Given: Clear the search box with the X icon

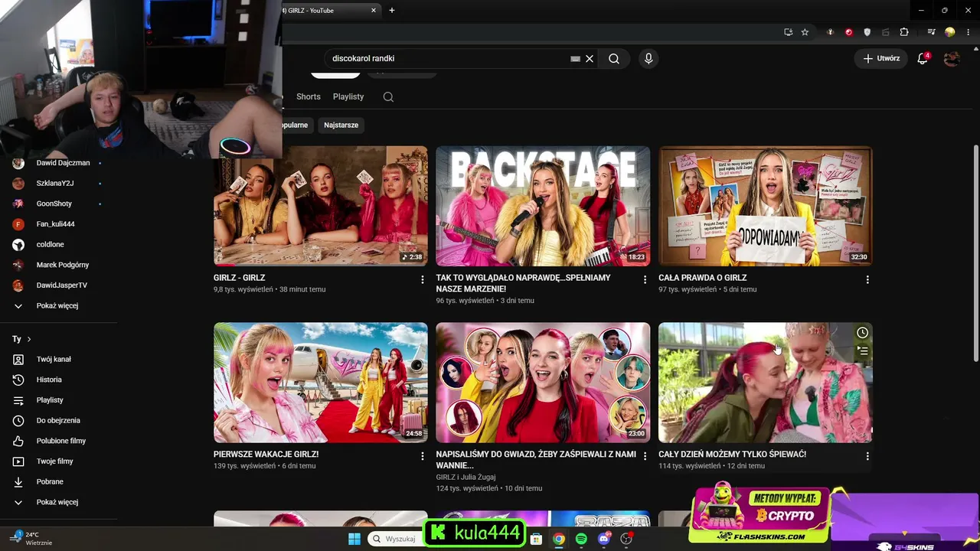Looking at the screenshot, I should [x=590, y=58].
